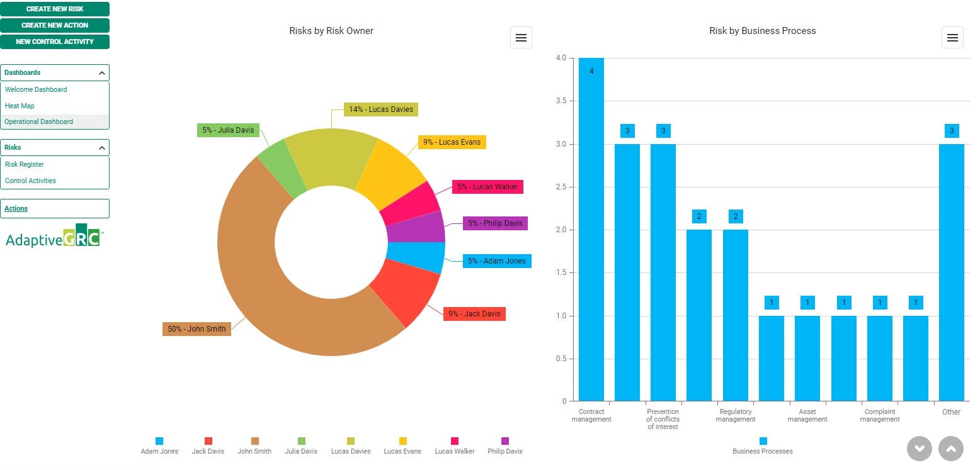Click the Regulatory management axis label
This screenshot has width=980, height=470.
click(736, 415)
